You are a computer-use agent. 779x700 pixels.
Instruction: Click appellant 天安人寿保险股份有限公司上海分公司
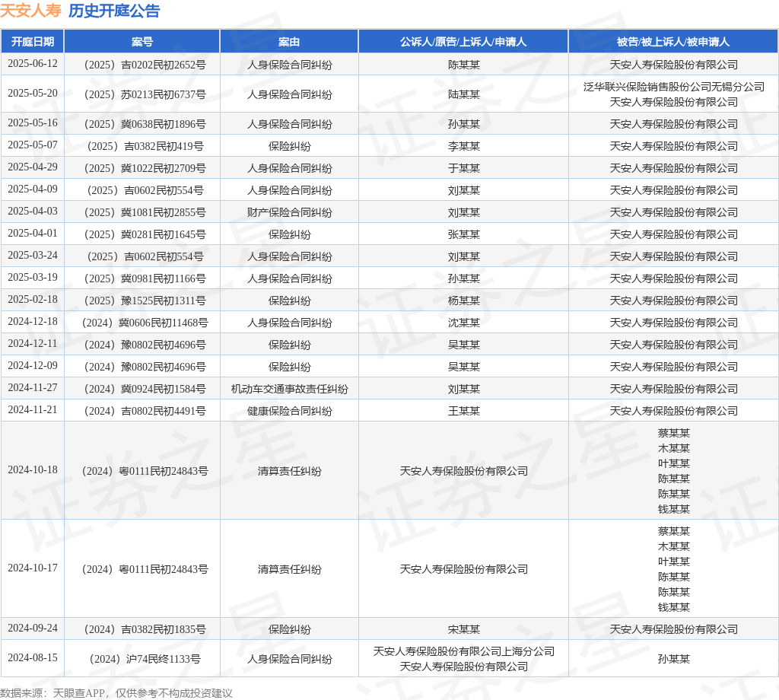[x=463, y=651]
